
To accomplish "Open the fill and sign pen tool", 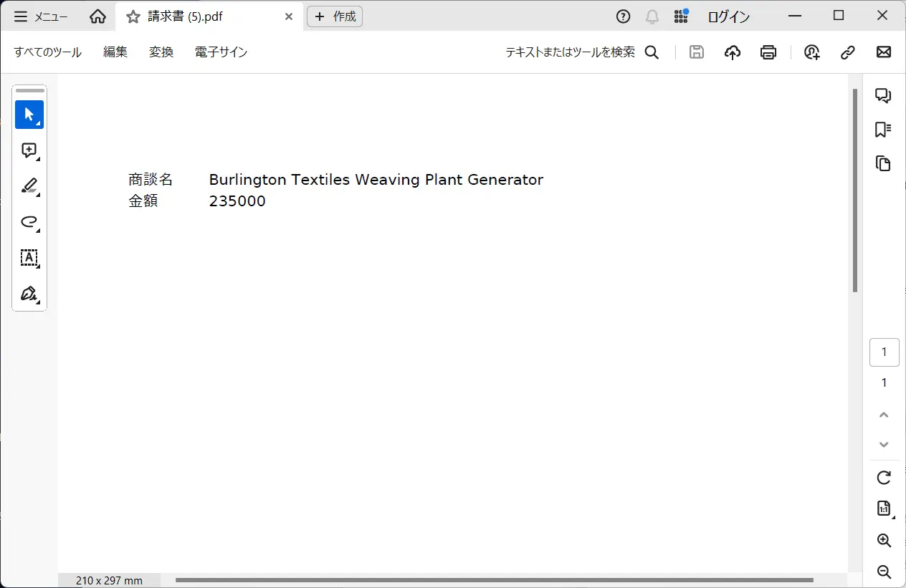I will click(29, 294).
